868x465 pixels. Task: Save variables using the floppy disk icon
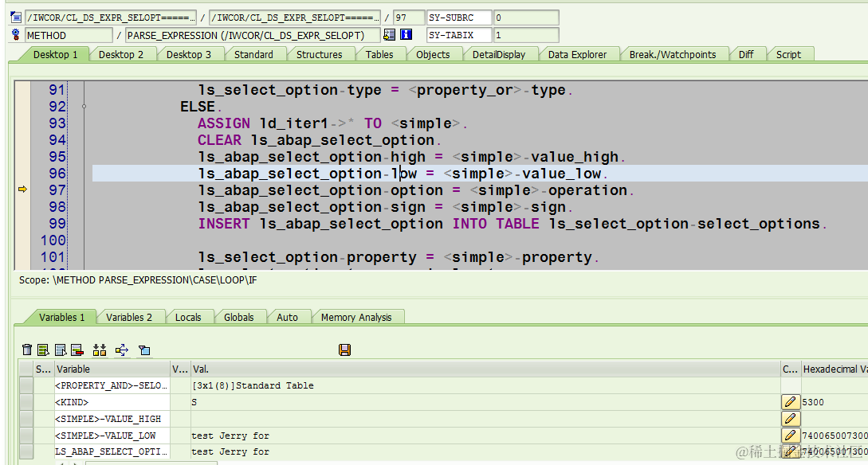click(x=345, y=350)
